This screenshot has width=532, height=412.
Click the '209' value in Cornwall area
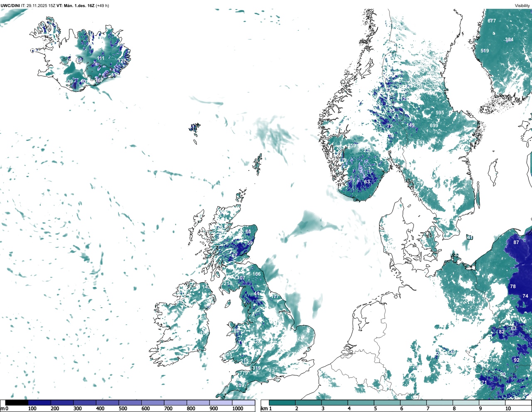pyautogui.click(x=240, y=386)
